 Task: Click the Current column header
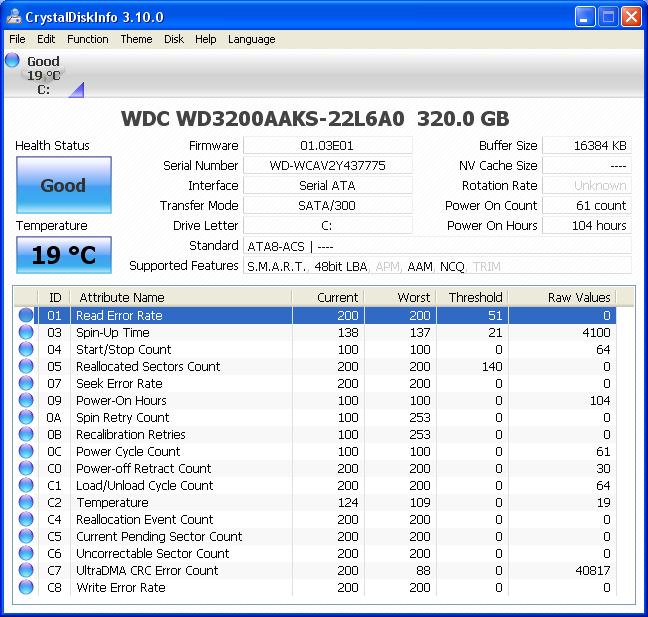point(328,297)
